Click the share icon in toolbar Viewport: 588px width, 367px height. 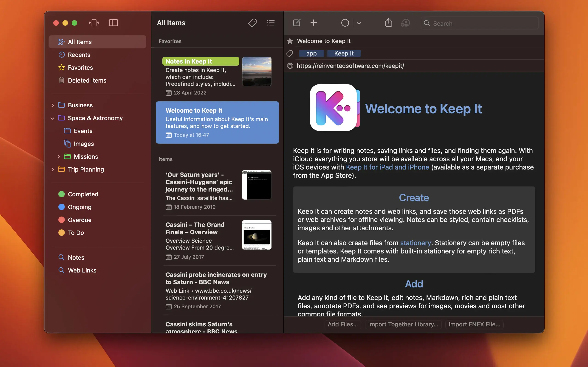pos(388,23)
